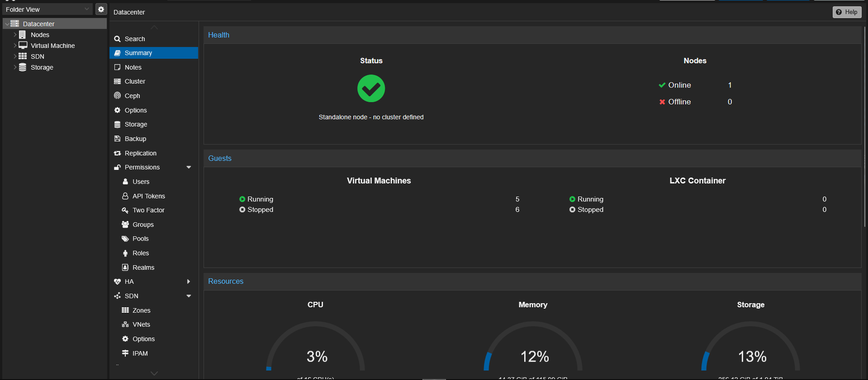Click the Two Factor key icon
868x380 pixels.
tap(125, 210)
